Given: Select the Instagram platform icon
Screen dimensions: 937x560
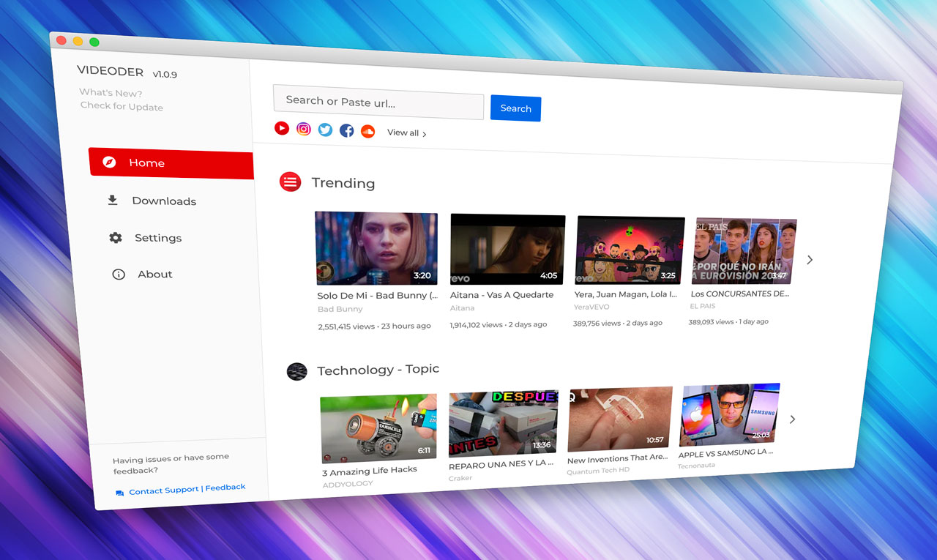Looking at the screenshot, I should click(303, 128).
